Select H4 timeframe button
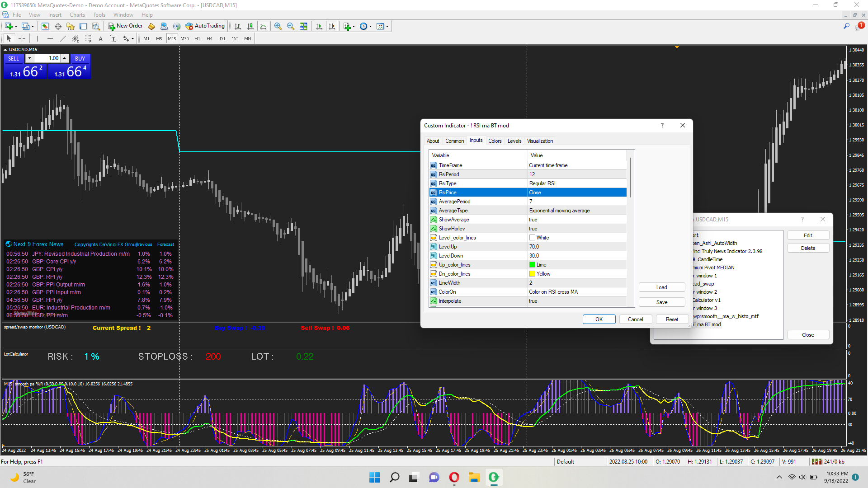This screenshot has height=488, width=868. [209, 38]
